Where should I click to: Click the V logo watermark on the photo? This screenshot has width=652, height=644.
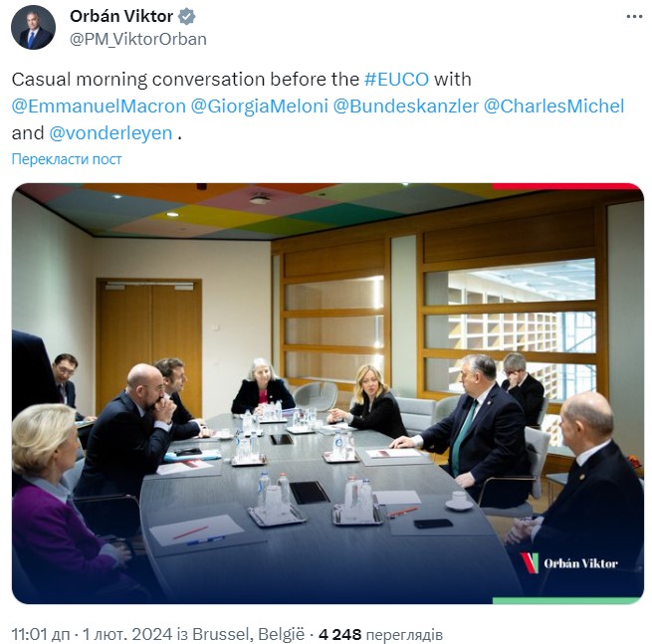tap(531, 562)
